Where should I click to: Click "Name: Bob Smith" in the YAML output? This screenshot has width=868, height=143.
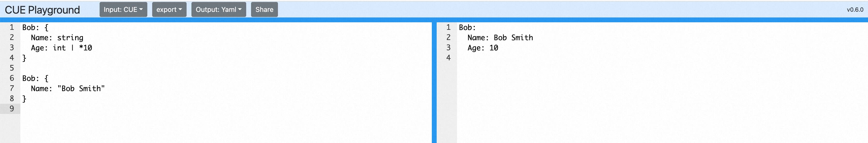click(x=500, y=38)
